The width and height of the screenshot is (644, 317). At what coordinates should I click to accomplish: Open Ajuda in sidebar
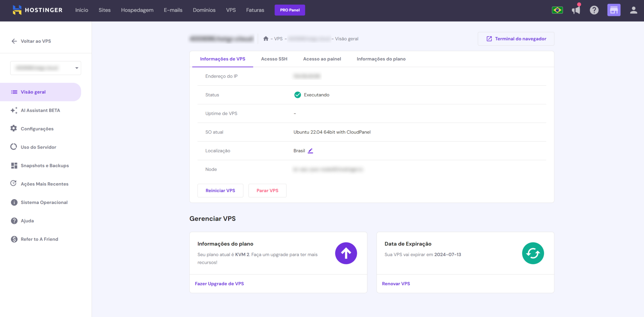(x=27, y=221)
